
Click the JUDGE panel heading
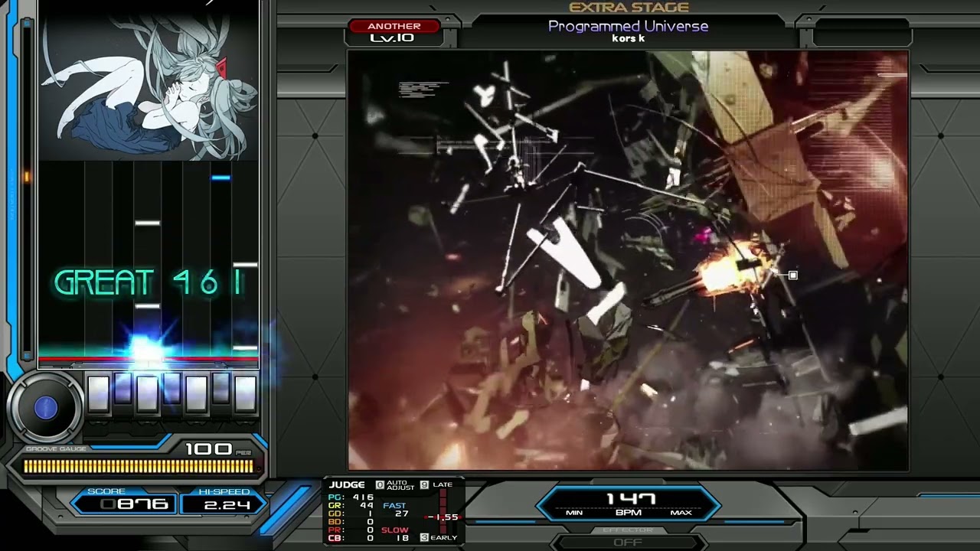[x=347, y=484]
